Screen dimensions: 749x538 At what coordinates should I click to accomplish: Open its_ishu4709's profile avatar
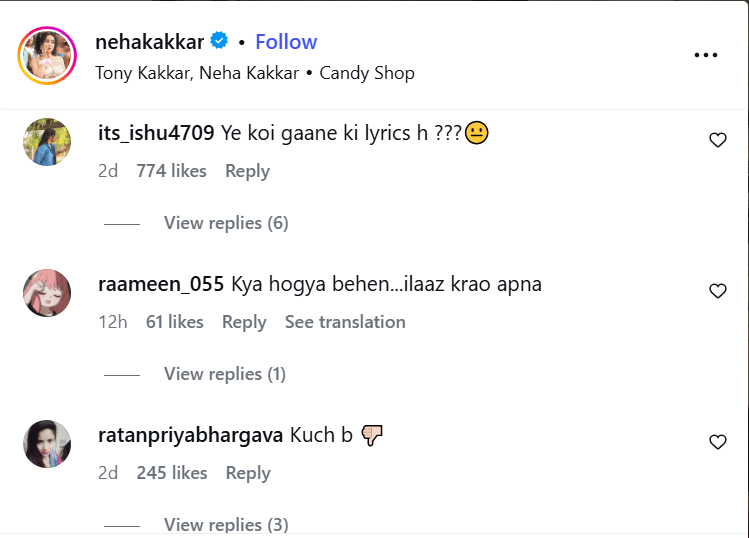point(47,142)
